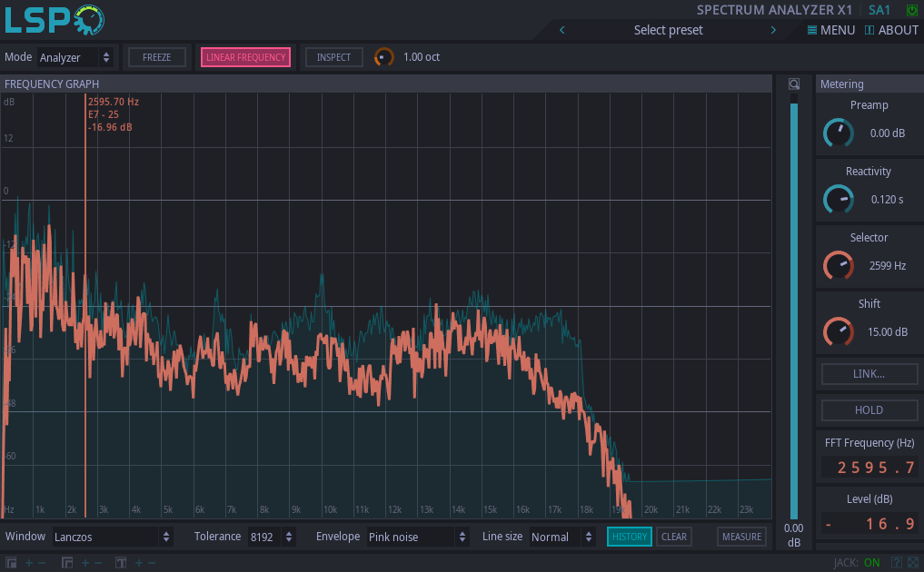The width and height of the screenshot is (924, 572).
Task: Disable the LINEAR FREQUENCY toggle
Action: [x=245, y=57]
